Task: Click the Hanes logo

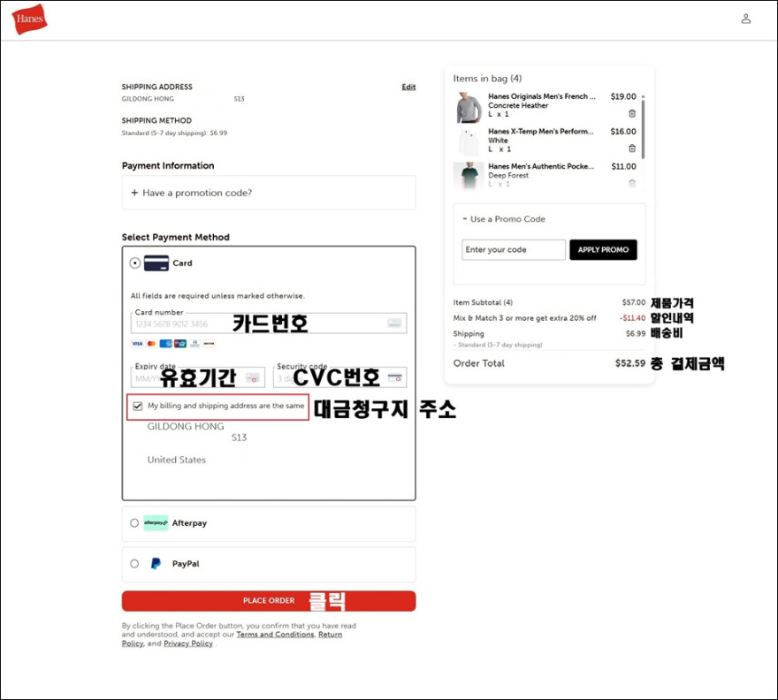Action: tap(29, 19)
